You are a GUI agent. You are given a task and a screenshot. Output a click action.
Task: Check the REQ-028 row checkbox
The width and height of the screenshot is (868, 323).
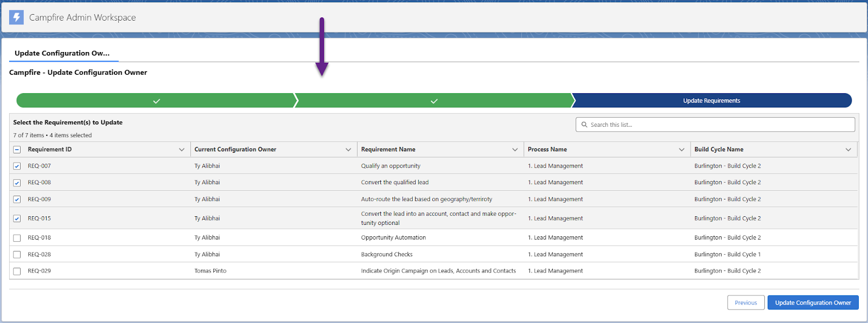17,255
